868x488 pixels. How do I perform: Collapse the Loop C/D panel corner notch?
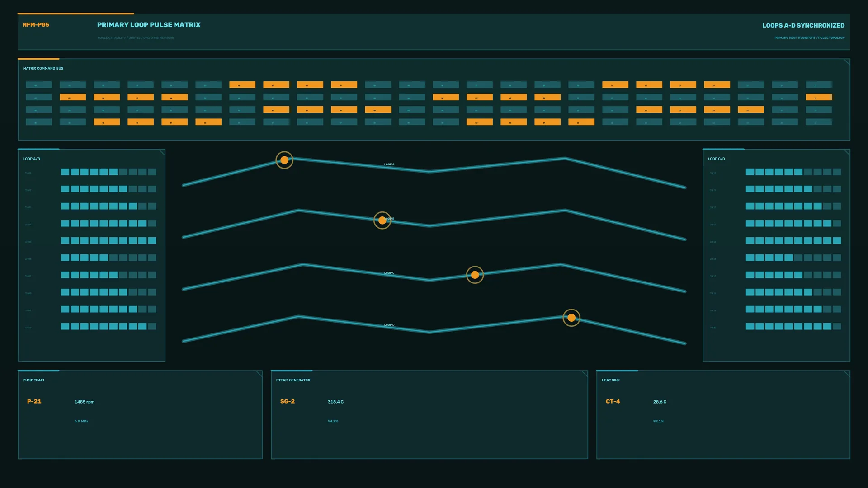click(847, 152)
